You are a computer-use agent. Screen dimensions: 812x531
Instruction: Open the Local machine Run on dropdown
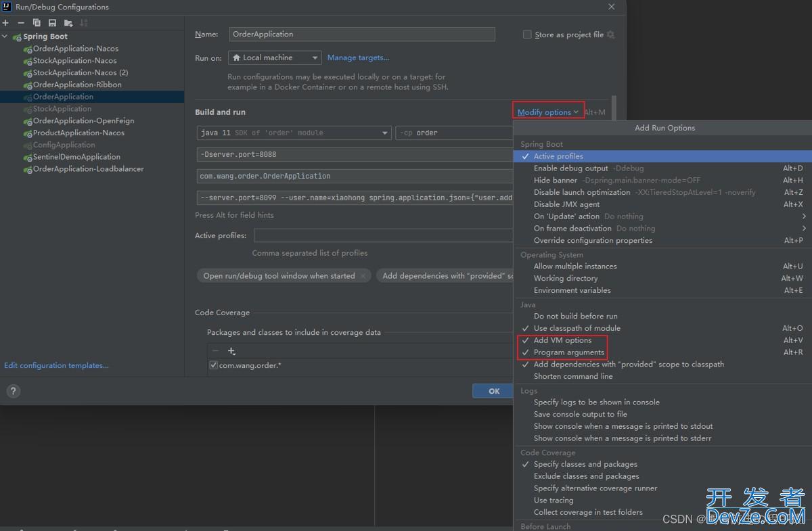274,58
